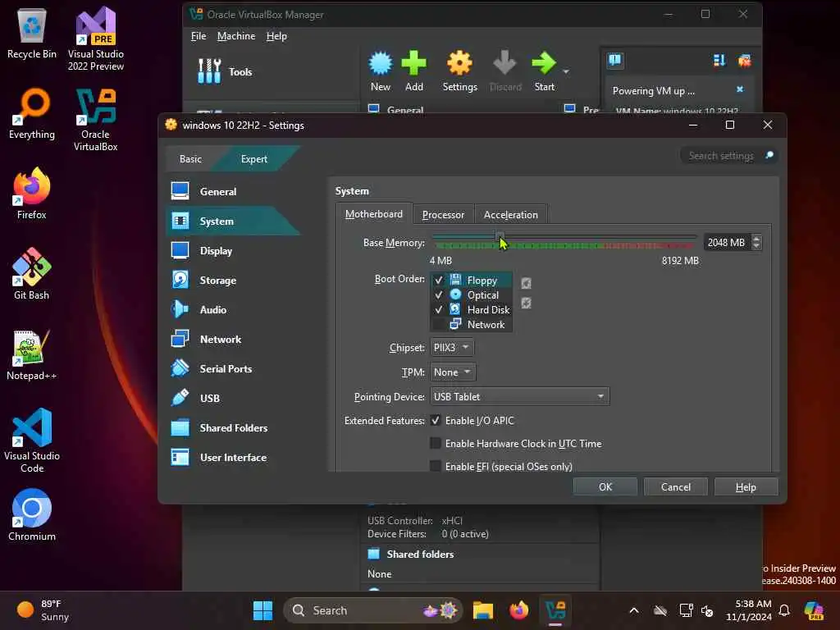This screenshot has height=630, width=840.
Task: Enable EFI (special OSes only) checkbox
Action: (x=436, y=466)
